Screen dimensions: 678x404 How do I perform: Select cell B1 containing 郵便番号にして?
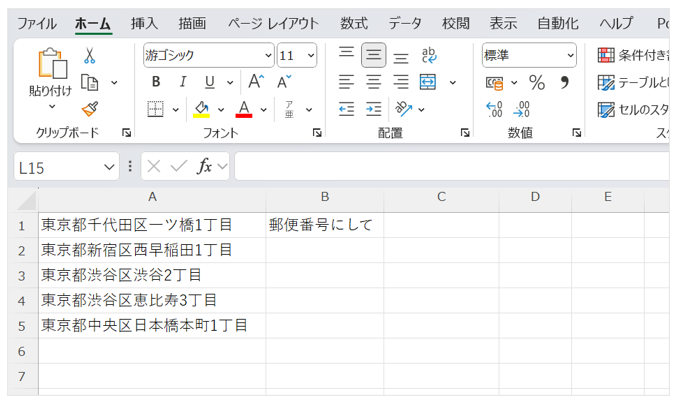point(324,225)
